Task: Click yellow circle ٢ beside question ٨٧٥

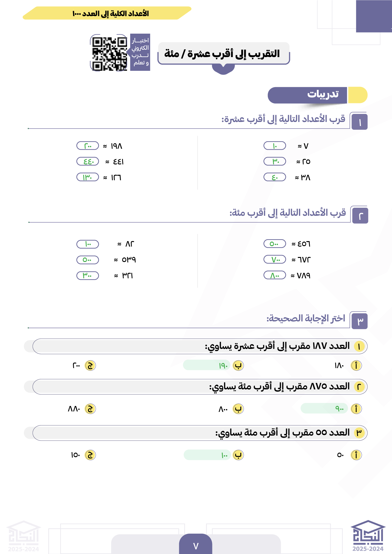Action: point(359,387)
